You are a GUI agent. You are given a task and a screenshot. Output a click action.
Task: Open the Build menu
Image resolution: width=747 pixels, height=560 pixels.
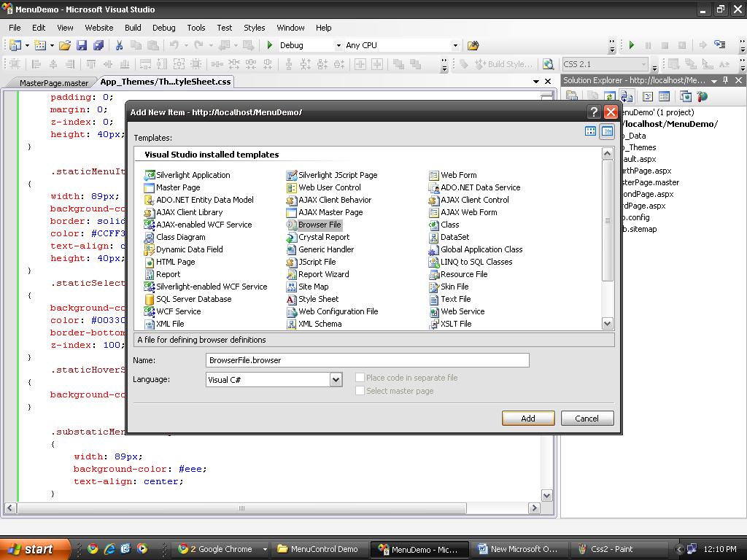pyautogui.click(x=133, y=28)
